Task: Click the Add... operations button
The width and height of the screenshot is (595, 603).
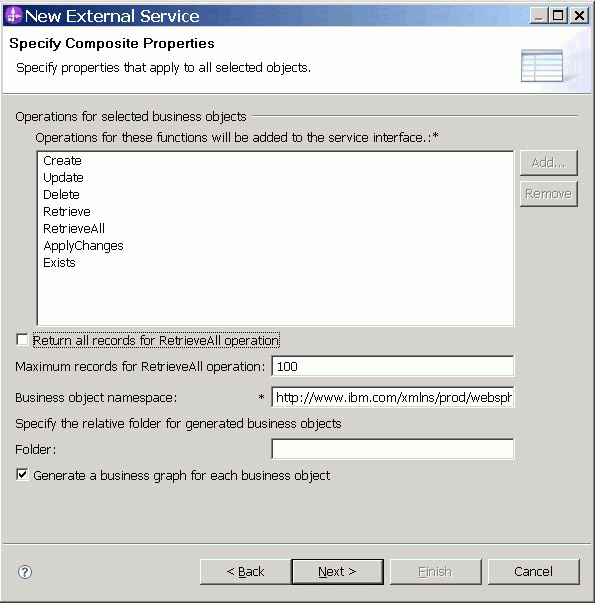Action: click(548, 163)
